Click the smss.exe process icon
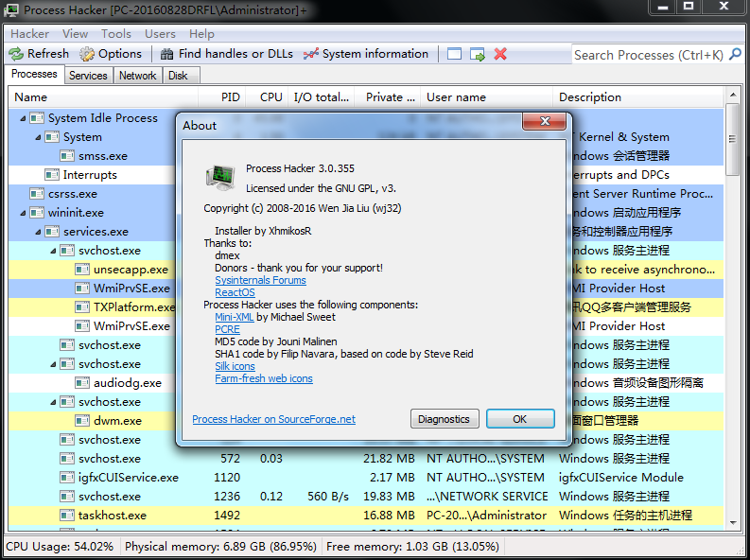The height and width of the screenshot is (560, 750). tap(67, 156)
